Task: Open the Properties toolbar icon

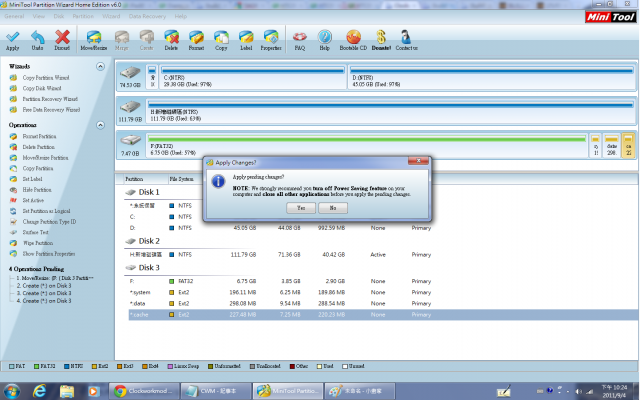Action: (271, 40)
